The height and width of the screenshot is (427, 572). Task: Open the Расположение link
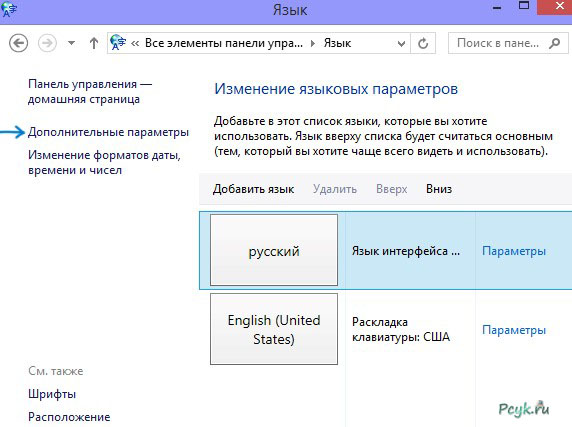(x=69, y=417)
